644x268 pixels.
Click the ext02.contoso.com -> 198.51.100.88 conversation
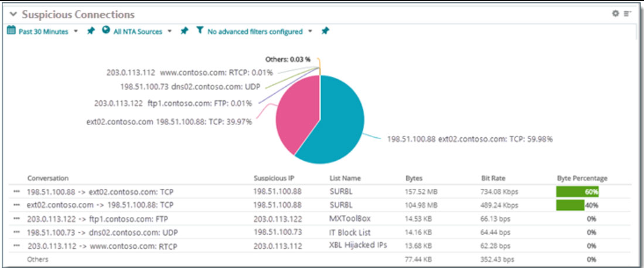pyautogui.click(x=100, y=205)
